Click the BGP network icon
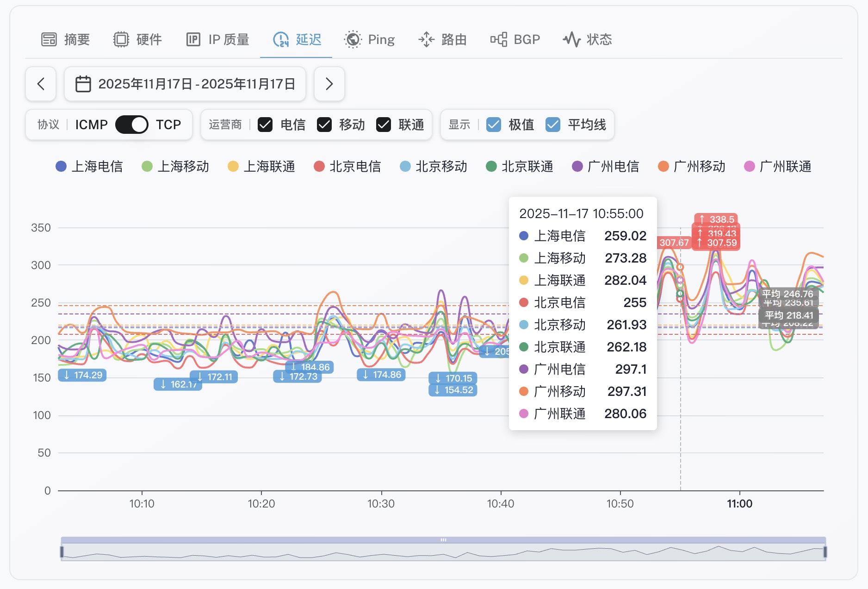Viewport: 868px width, 589px height. point(498,39)
